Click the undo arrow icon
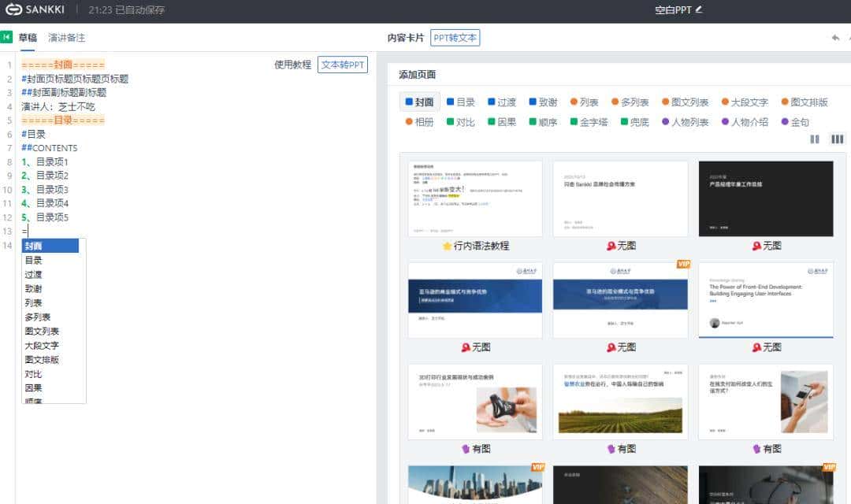Screen dimensions: 851x504 pos(835,38)
